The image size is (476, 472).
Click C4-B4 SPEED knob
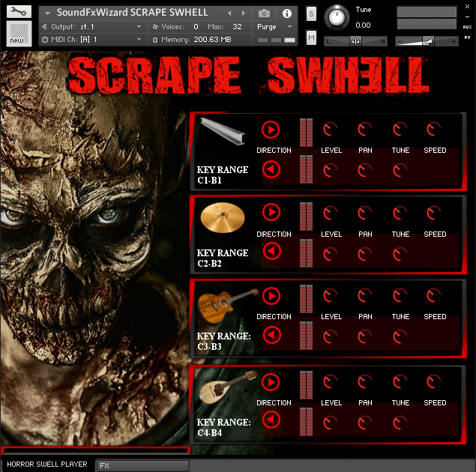(x=433, y=382)
